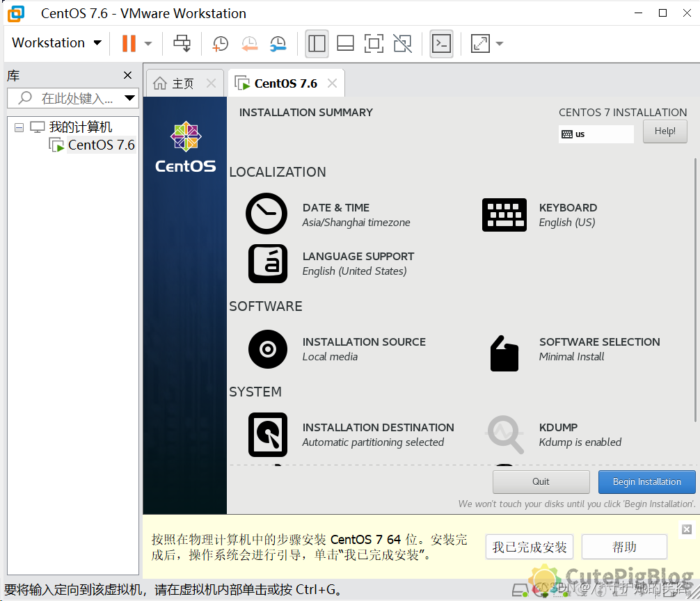Image resolution: width=700 pixels, height=601 pixels.
Task: Click the Begin Installation button
Action: 646,481
